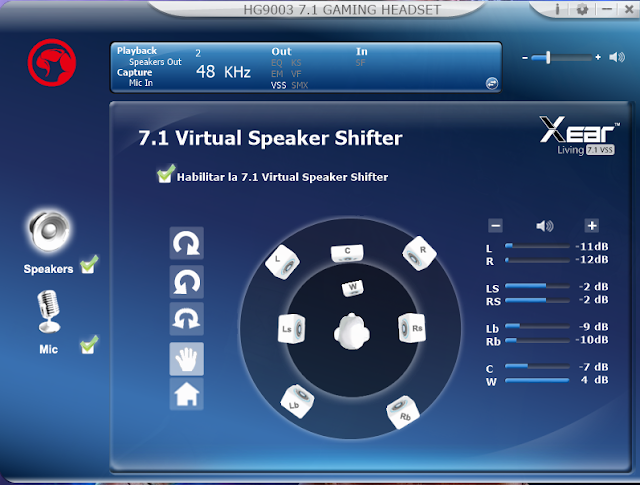The image size is (640, 485).
Task: Close the headset control window
Action: coord(629,9)
